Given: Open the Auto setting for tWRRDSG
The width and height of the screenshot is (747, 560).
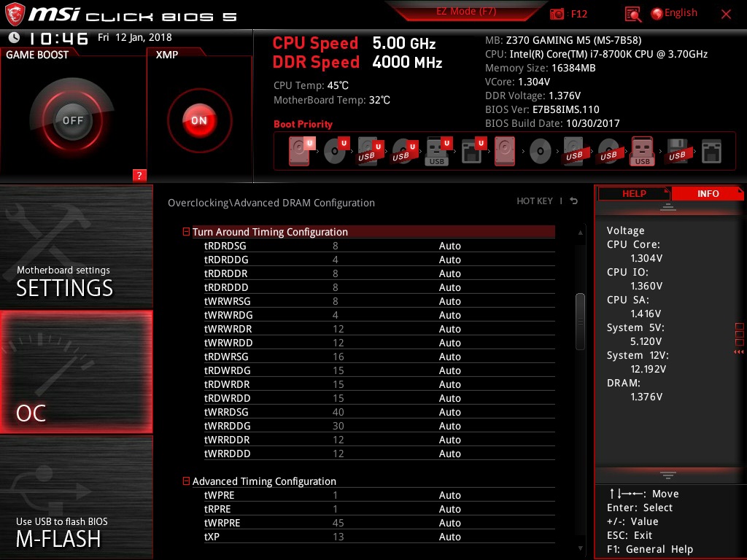Looking at the screenshot, I should [x=449, y=412].
